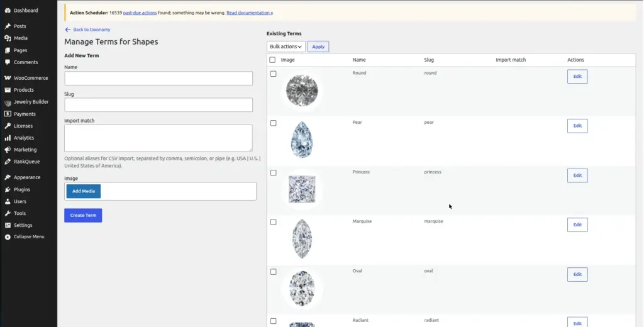The width and height of the screenshot is (644, 327).
Task: Click the Collapse Menu label
Action: 29,236
